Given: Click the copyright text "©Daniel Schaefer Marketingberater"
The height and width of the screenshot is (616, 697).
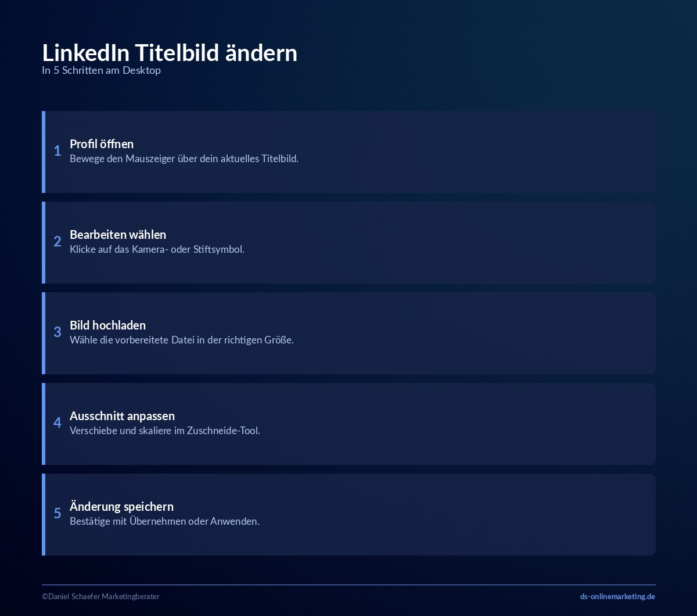Looking at the screenshot, I should [x=100, y=596].
